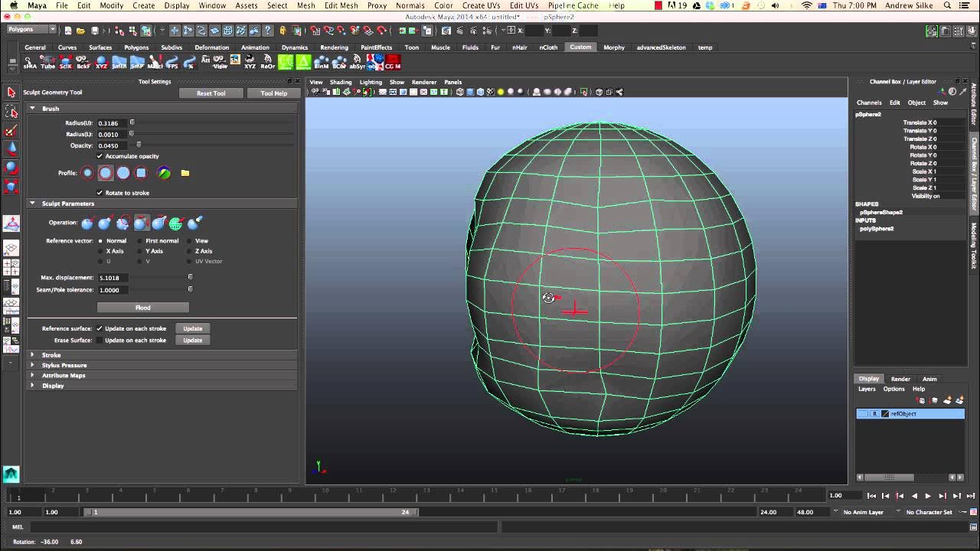Open the Polygons menu set dropdown
This screenshot has height=551, width=980.
pos(31,30)
